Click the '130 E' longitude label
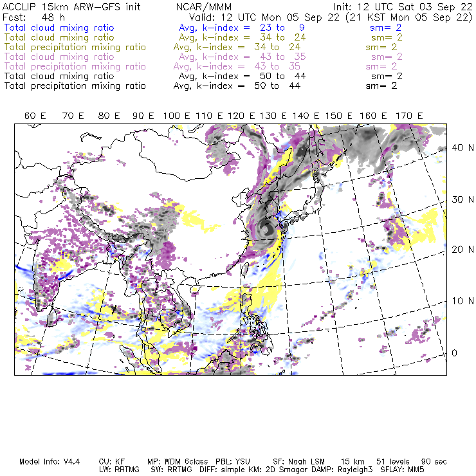This screenshot has width=476, height=476. point(273,116)
